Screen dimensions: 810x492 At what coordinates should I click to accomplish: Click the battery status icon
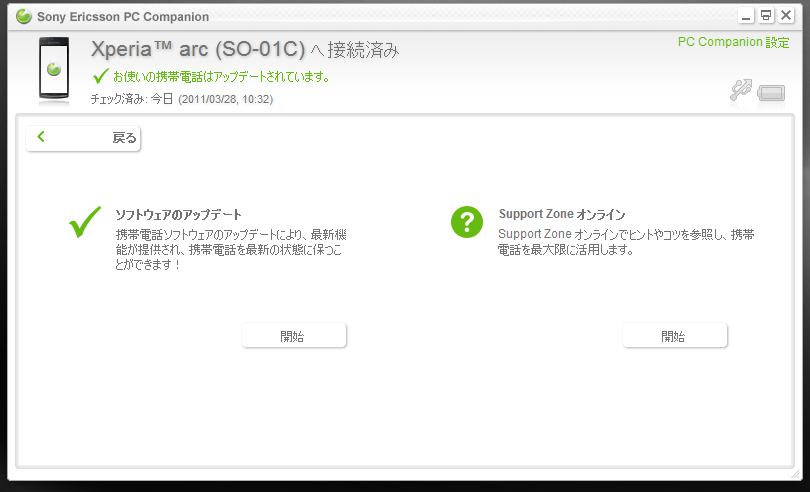pos(771,94)
